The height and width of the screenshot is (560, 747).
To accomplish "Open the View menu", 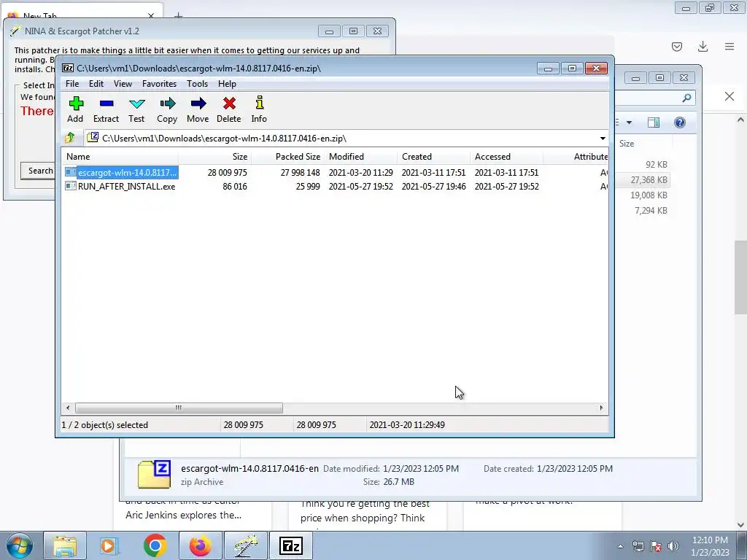I will click(123, 84).
